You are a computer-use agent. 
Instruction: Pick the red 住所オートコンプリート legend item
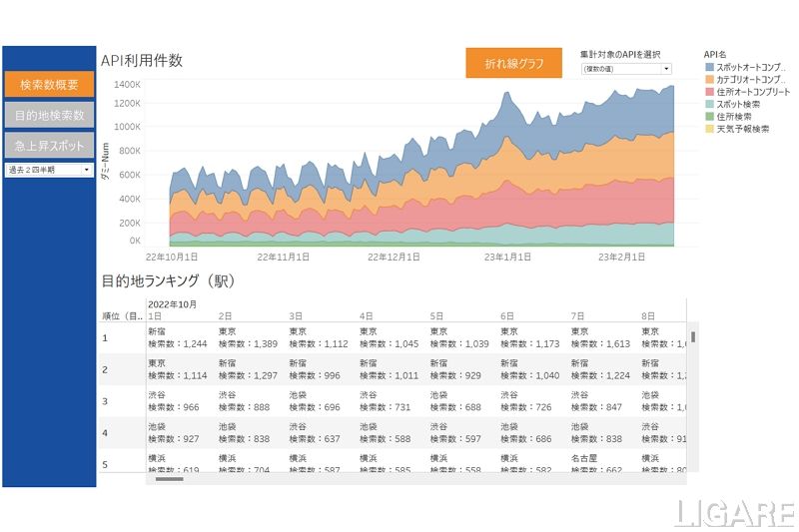(709, 92)
